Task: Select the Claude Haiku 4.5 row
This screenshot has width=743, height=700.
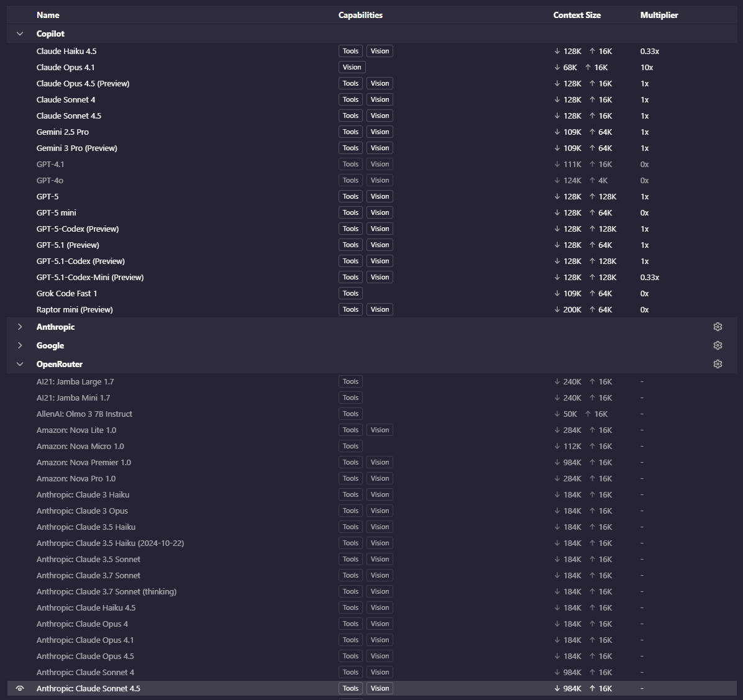Action: [372, 51]
